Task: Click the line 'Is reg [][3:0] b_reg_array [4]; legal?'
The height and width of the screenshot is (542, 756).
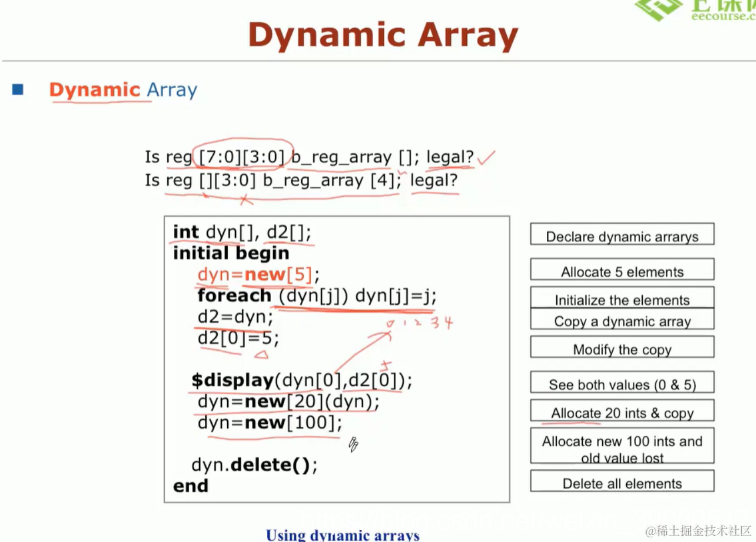Action: pos(301,181)
